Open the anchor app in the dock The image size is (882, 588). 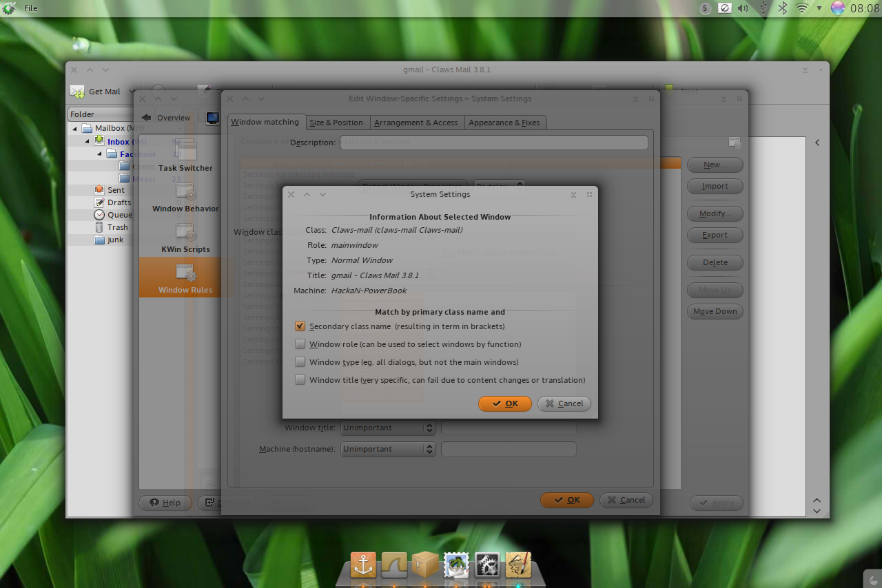click(363, 565)
